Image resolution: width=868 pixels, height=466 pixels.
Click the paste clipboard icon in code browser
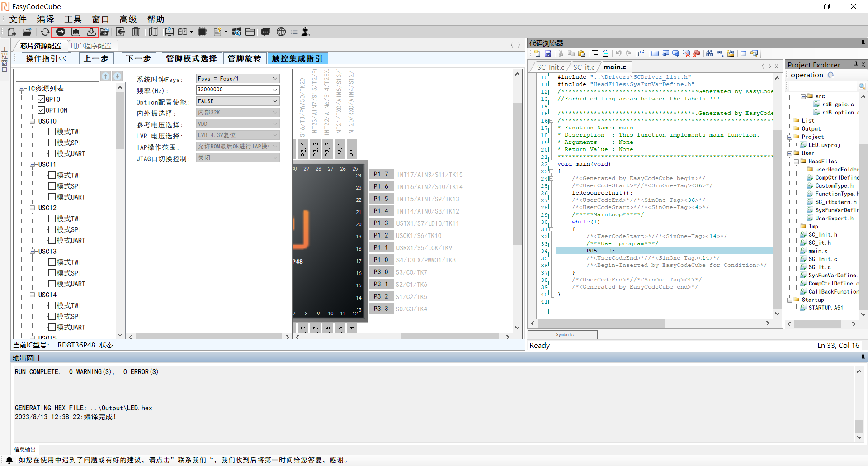tap(582, 53)
